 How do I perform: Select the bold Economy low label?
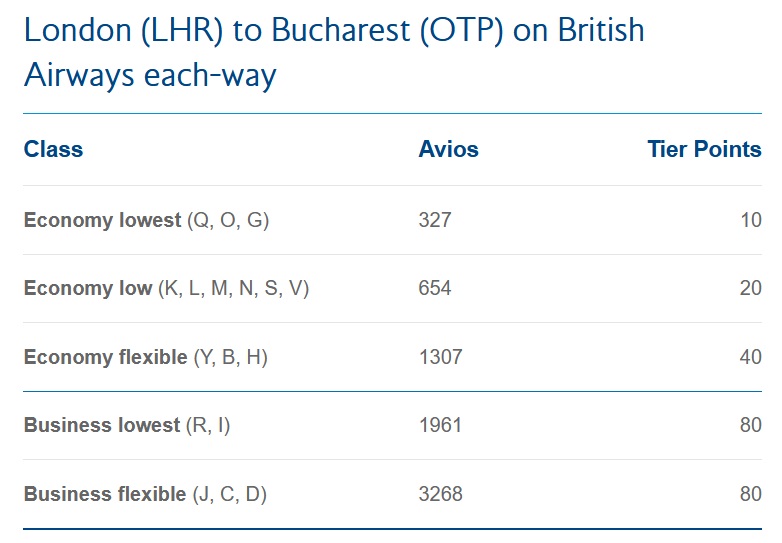(88, 288)
